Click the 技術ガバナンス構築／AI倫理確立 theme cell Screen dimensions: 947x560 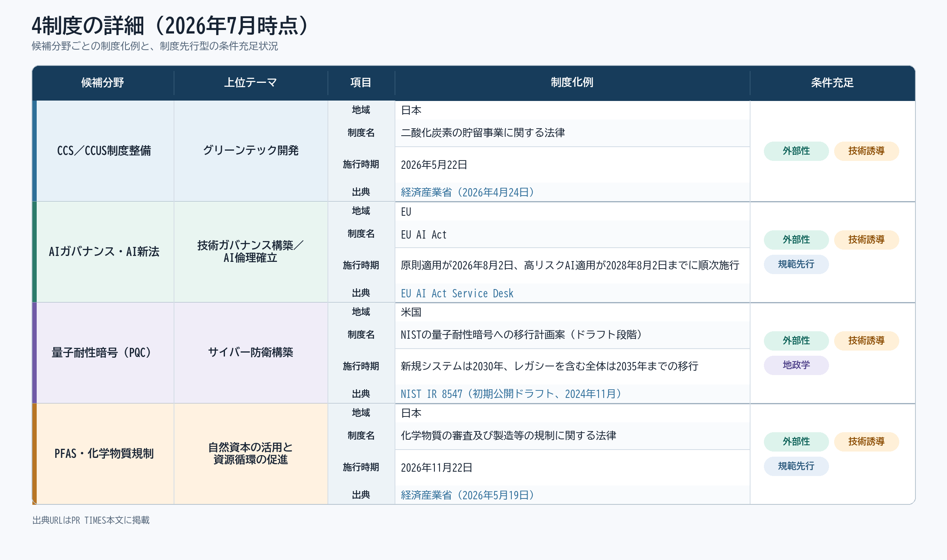[x=251, y=252]
